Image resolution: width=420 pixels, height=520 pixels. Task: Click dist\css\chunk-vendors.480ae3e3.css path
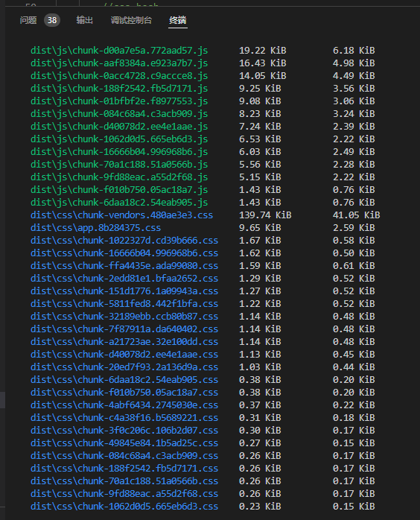coord(121,215)
